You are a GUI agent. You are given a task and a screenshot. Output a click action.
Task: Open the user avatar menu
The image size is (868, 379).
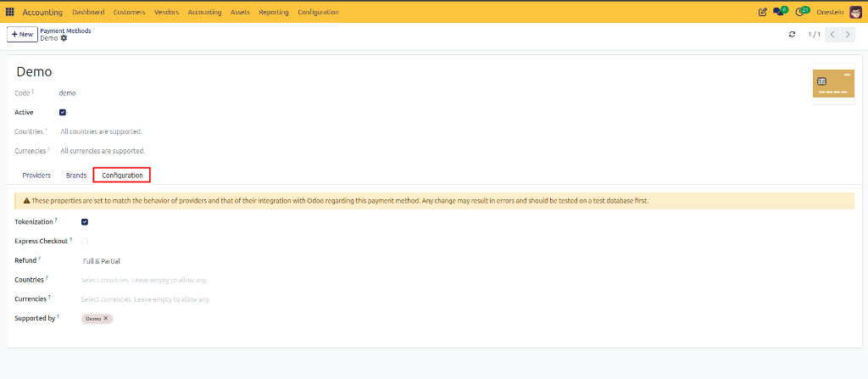tap(855, 12)
